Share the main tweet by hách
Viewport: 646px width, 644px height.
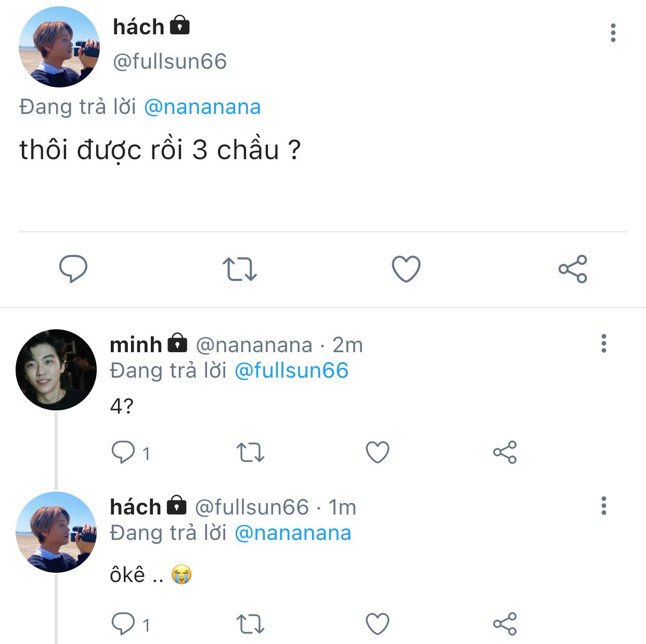[x=573, y=269]
